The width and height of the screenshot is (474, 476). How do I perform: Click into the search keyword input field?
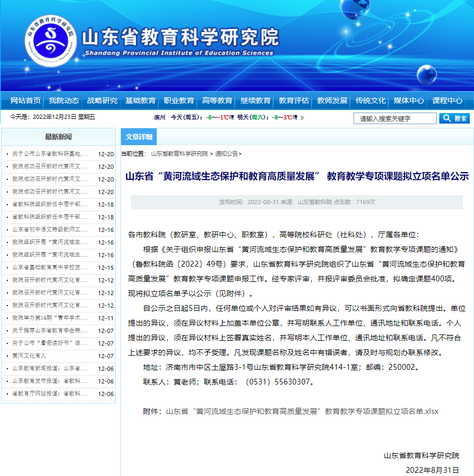[x=395, y=118]
